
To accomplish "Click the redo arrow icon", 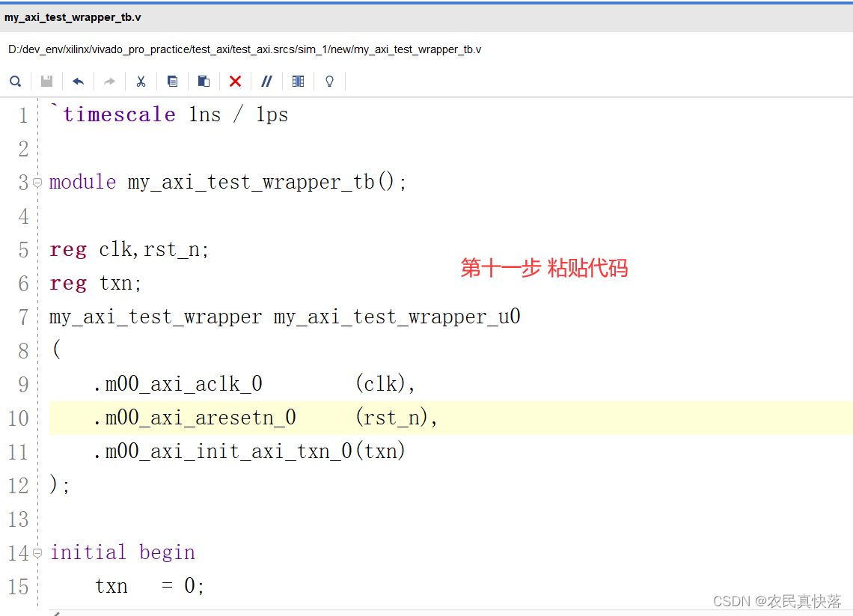I will [x=109, y=82].
